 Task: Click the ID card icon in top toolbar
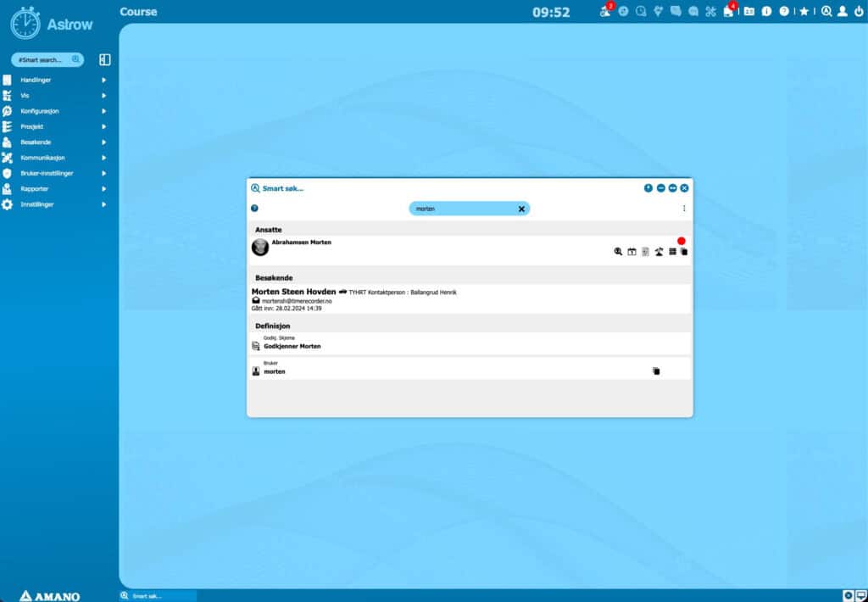coord(749,12)
